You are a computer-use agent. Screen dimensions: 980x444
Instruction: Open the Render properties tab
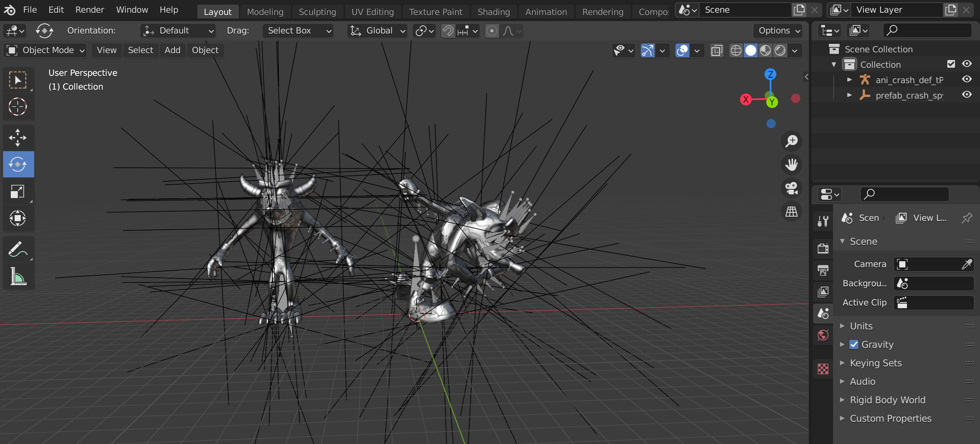pyautogui.click(x=823, y=249)
